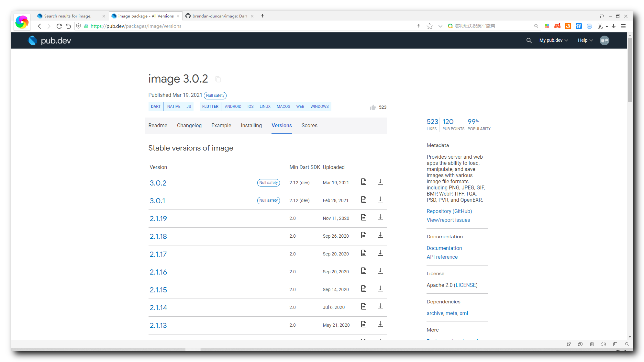Open 523 likes score in sidebar
644x362 pixels.
click(x=432, y=124)
